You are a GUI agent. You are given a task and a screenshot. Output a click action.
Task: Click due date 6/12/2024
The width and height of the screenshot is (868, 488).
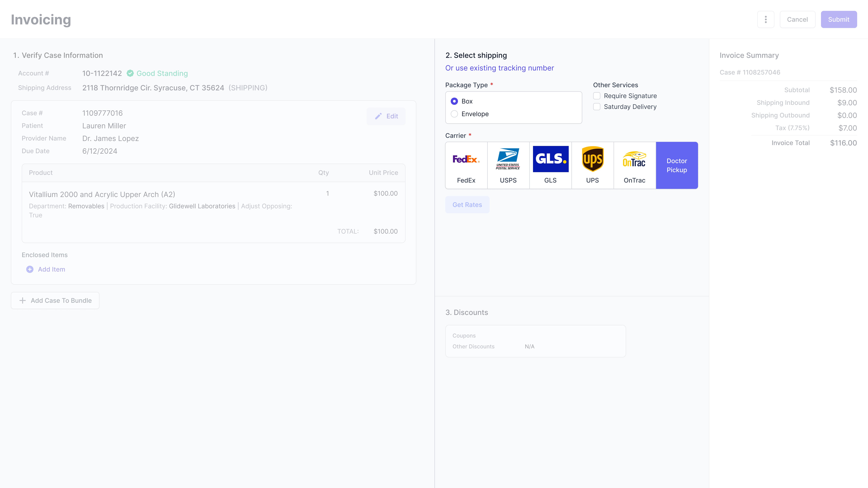[100, 151]
